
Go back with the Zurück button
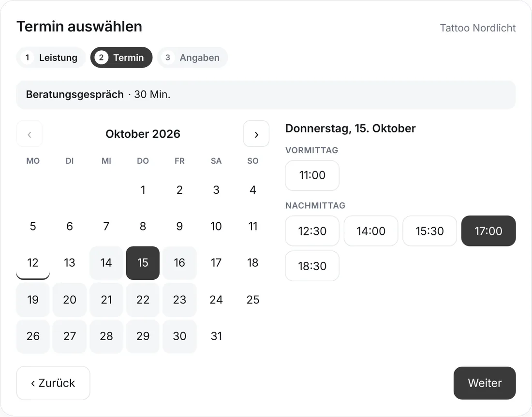coord(53,383)
